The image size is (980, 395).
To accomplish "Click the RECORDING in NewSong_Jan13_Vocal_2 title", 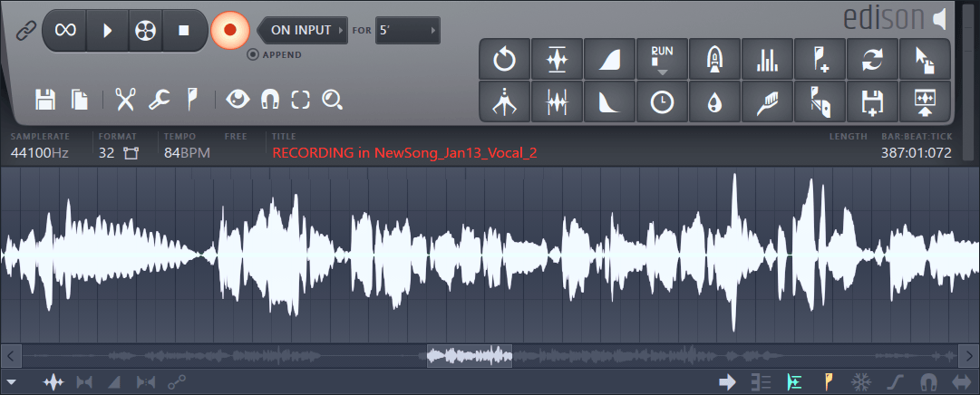I will 405,153.
